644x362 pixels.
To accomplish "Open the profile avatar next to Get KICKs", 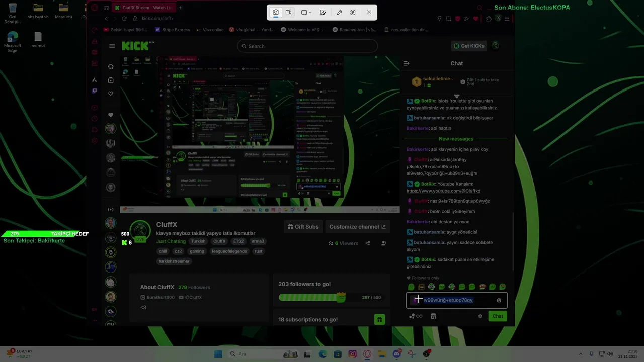I will pos(495,46).
